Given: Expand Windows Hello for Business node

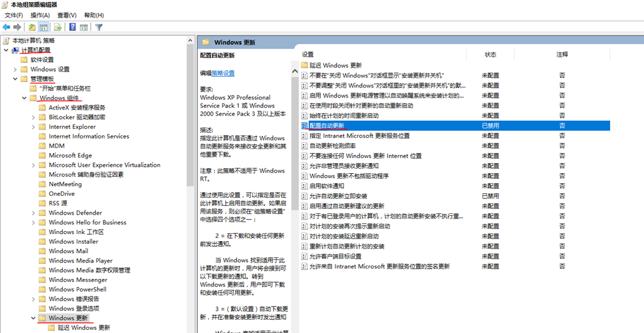Looking at the screenshot, I should point(33,222).
